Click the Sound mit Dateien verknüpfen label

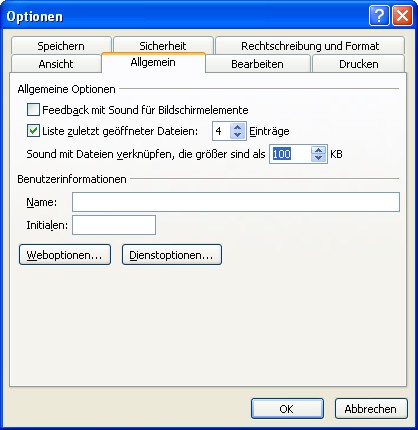[146, 154]
